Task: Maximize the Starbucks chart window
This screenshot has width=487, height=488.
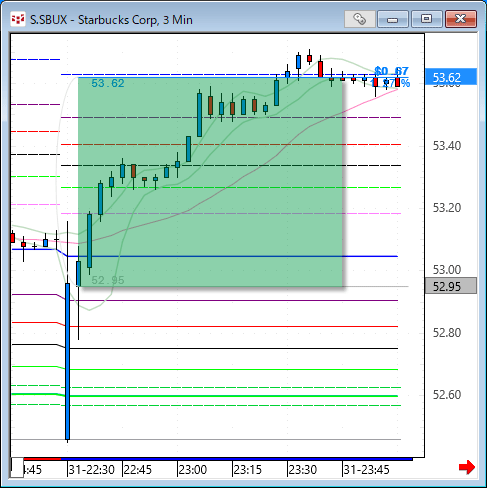Action: tap(427, 19)
